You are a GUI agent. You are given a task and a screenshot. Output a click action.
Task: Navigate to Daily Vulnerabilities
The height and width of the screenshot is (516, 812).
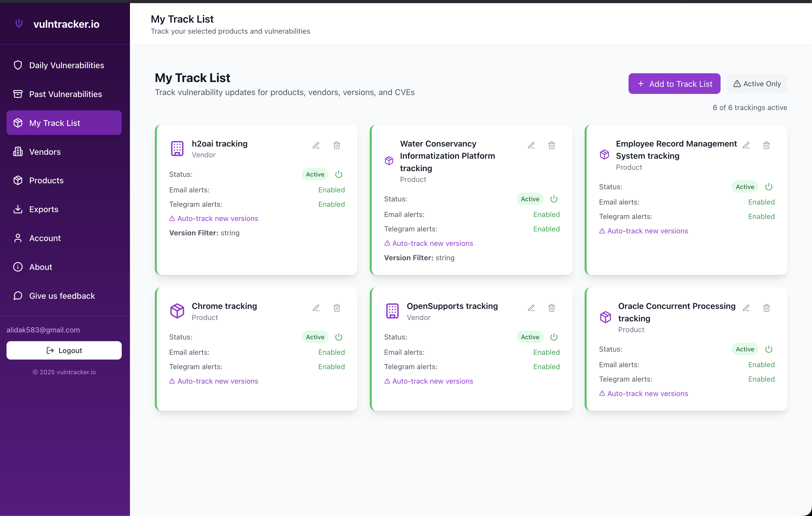67,65
